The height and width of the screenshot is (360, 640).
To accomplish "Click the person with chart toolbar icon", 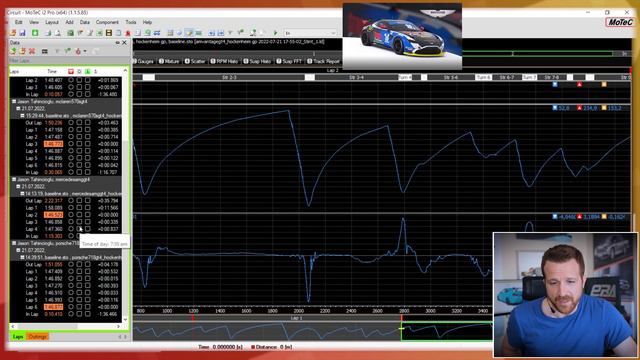I will [253, 33].
